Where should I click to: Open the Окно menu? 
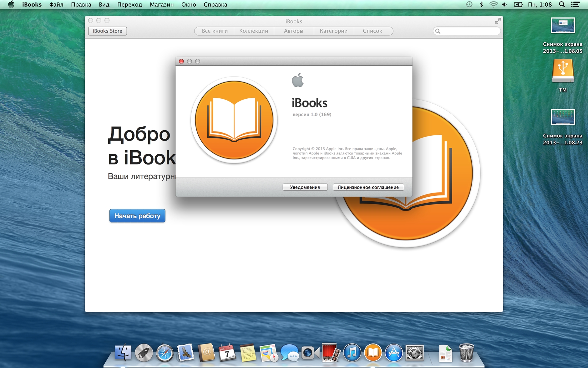pos(189,4)
